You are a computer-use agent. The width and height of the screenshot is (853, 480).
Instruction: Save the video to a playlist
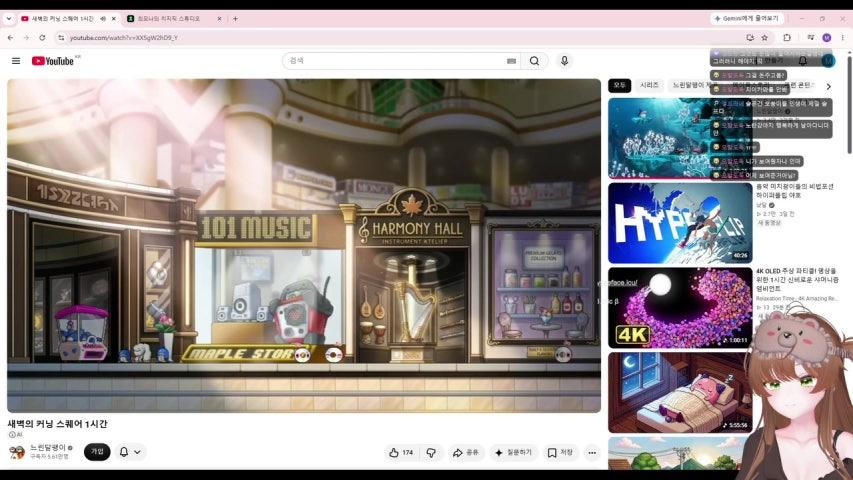tap(560, 452)
